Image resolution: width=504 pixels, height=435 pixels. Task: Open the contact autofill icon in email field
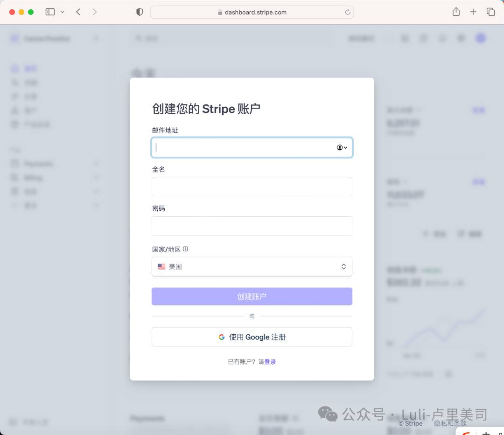(342, 147)
